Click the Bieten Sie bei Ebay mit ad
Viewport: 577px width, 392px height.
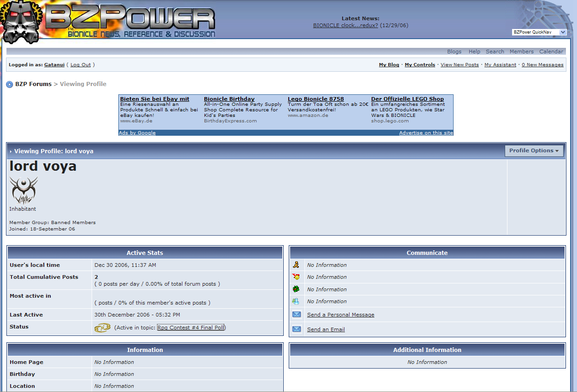tap(155, 99)
